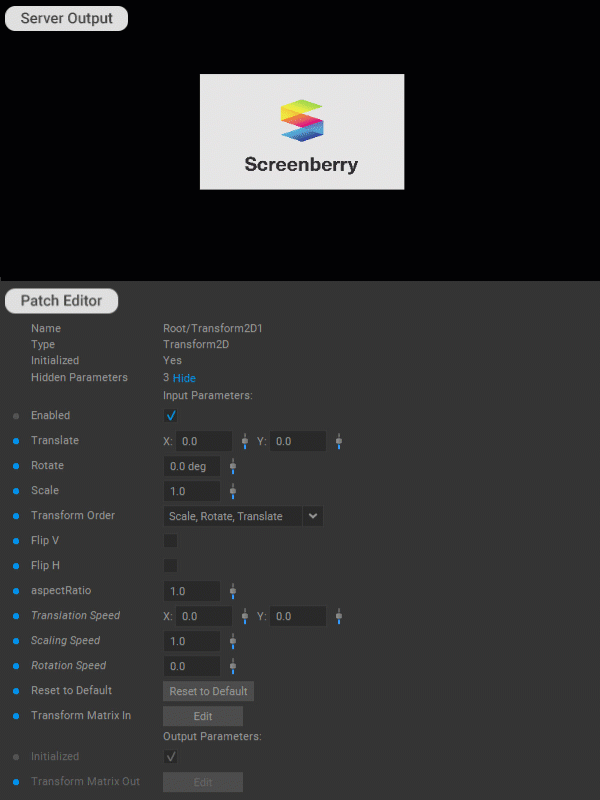
Task: Click the Translation Speed Y slider handle
Action: pos(339,616)
